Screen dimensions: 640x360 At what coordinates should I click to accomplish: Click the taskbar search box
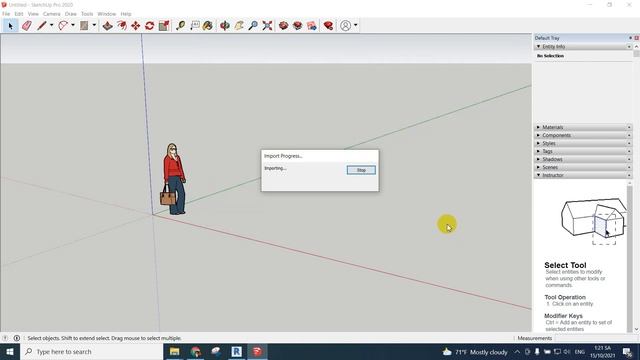(91, 351)
